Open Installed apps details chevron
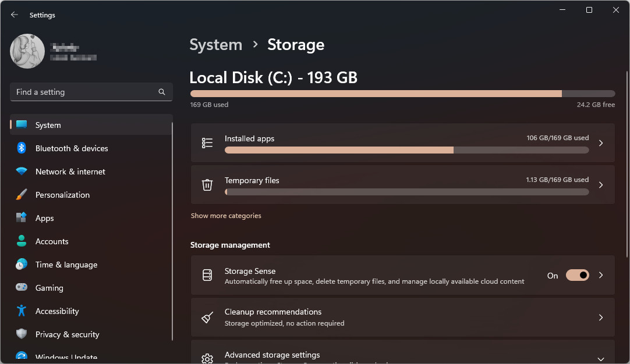 (x=601, y=143)
